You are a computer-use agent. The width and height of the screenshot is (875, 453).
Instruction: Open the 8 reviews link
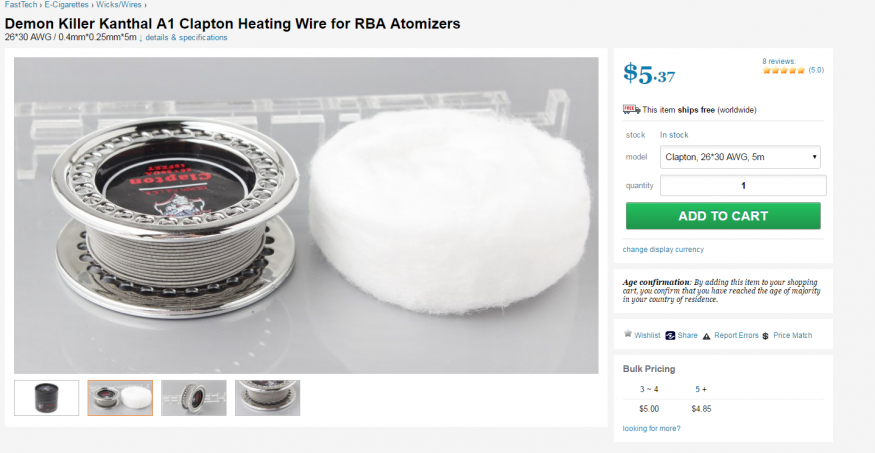[779, 61]
